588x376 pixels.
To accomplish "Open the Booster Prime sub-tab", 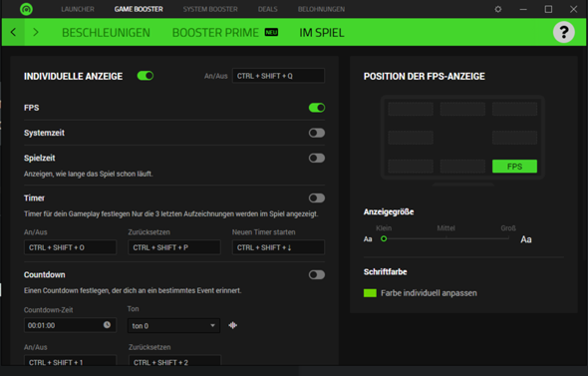I will click(x=215, y=33).
